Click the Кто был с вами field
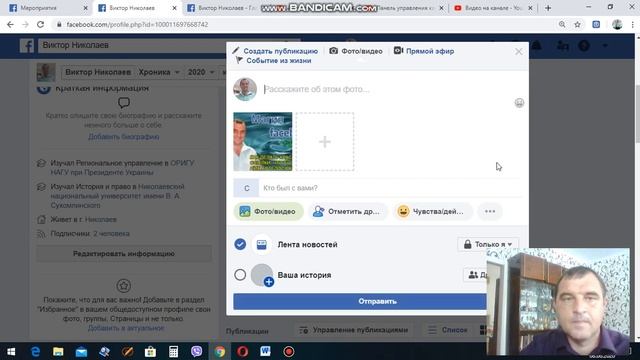640x360 pixels. (x=390, y=188)
